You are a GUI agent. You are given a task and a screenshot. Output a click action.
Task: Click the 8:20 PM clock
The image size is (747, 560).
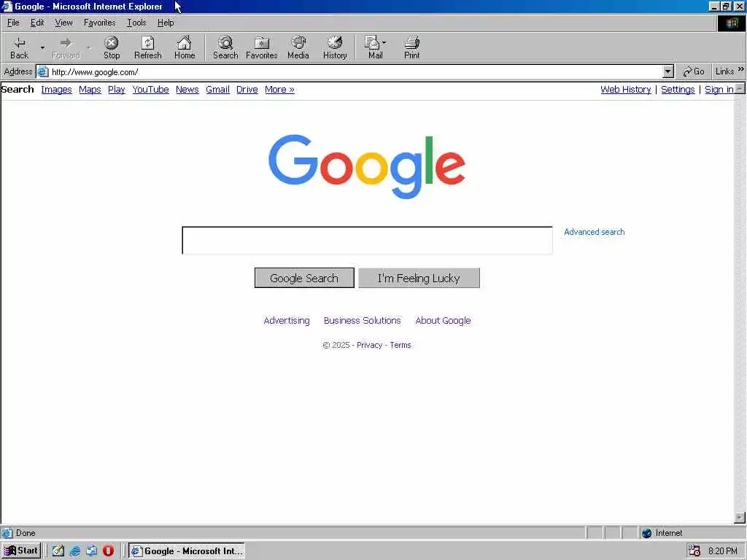tap(722, 551)
